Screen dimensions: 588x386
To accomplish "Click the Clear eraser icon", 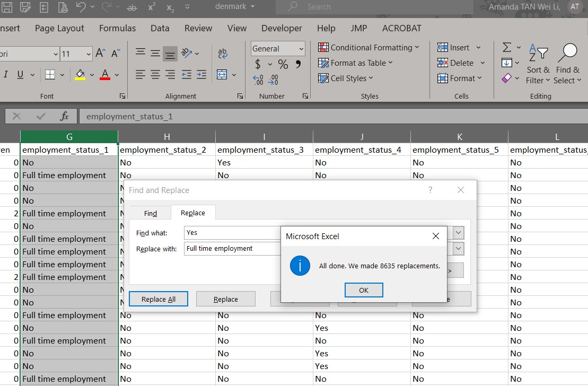I will point(507,78).
